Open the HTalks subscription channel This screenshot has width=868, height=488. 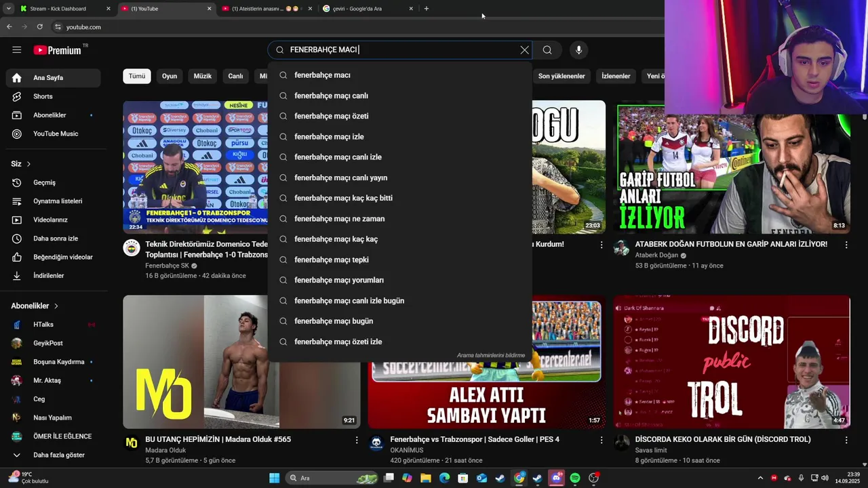coord(54,325)
